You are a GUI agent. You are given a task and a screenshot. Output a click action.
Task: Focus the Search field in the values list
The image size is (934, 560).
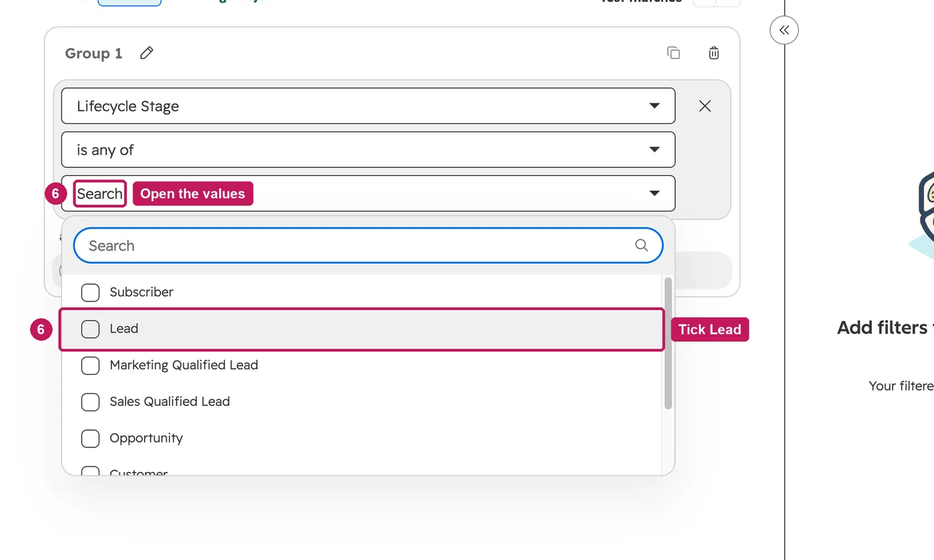(368, 245)
